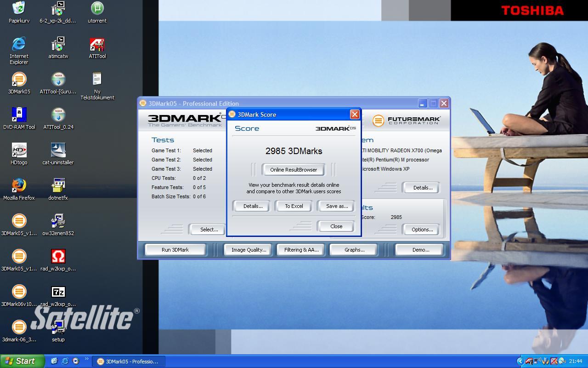This screenshot has height=368, width=588.
Task: Click the Batch Size Tests: 0 of 6 row
Action: [179, 196]
